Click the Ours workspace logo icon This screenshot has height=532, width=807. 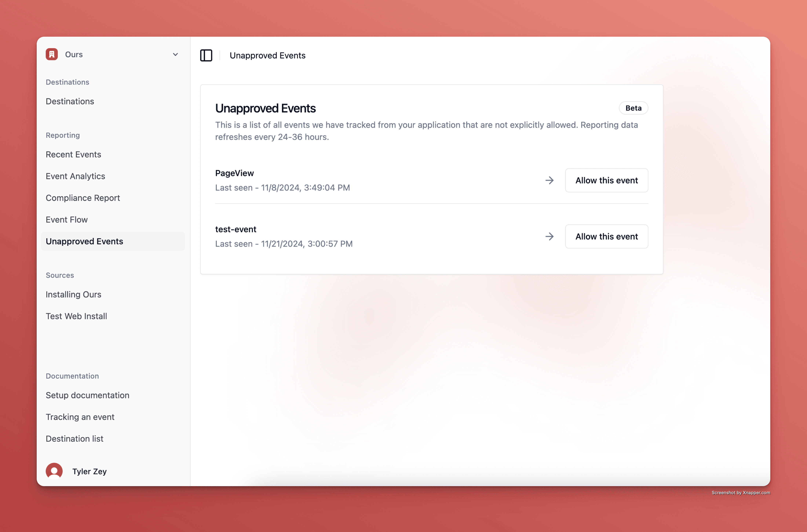pos(52,54)
